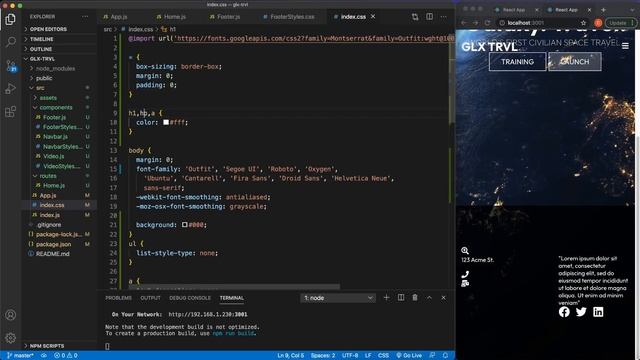Click the TRAINING button on the website

coord(517,62)
